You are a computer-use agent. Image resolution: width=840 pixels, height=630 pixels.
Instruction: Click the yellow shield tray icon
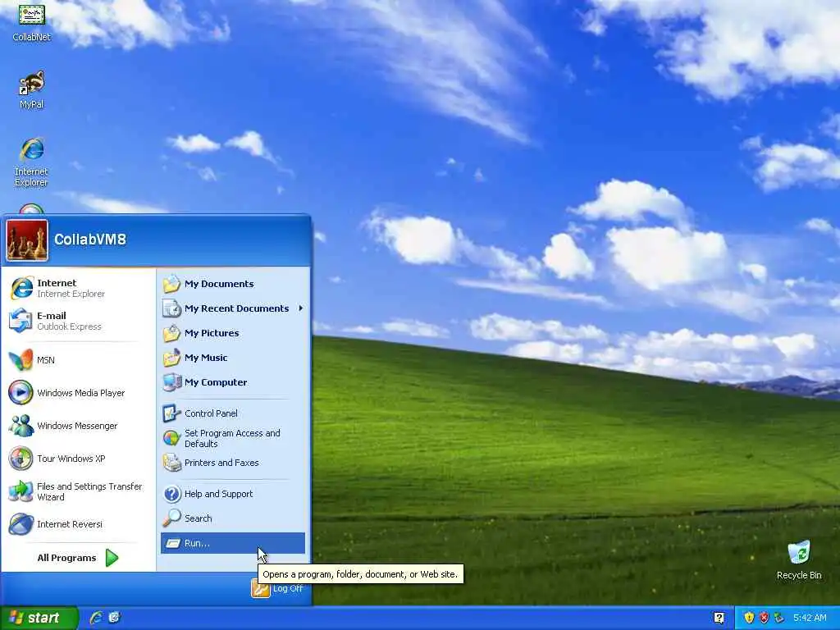pos(749,618)
